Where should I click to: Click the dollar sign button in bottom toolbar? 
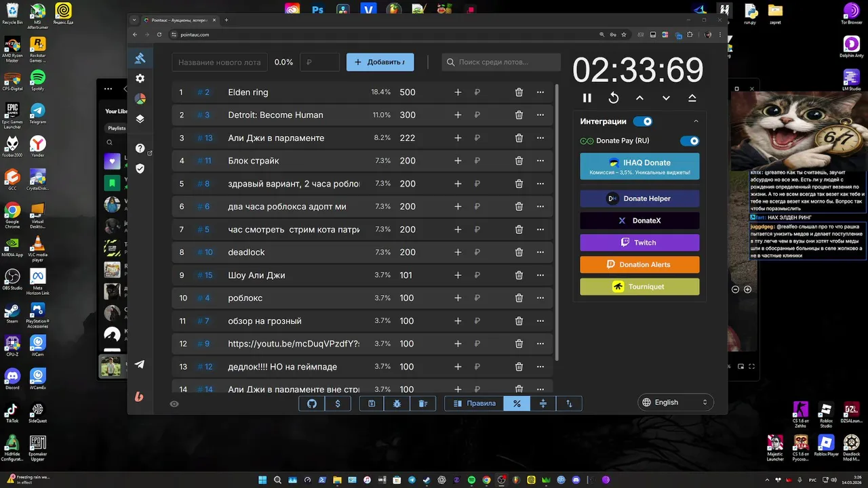(338, 403)
